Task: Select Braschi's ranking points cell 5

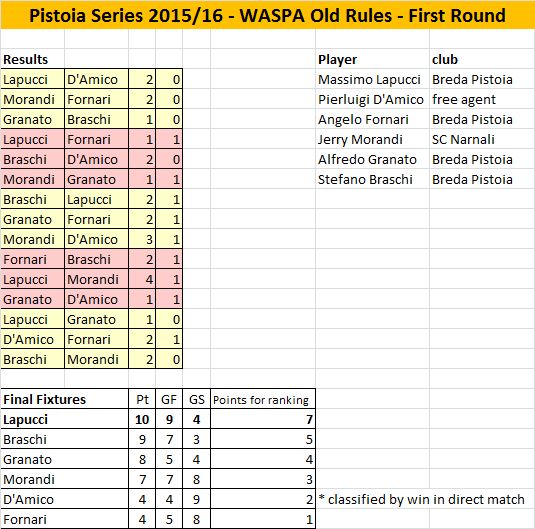Action: (x=263, y=440)
